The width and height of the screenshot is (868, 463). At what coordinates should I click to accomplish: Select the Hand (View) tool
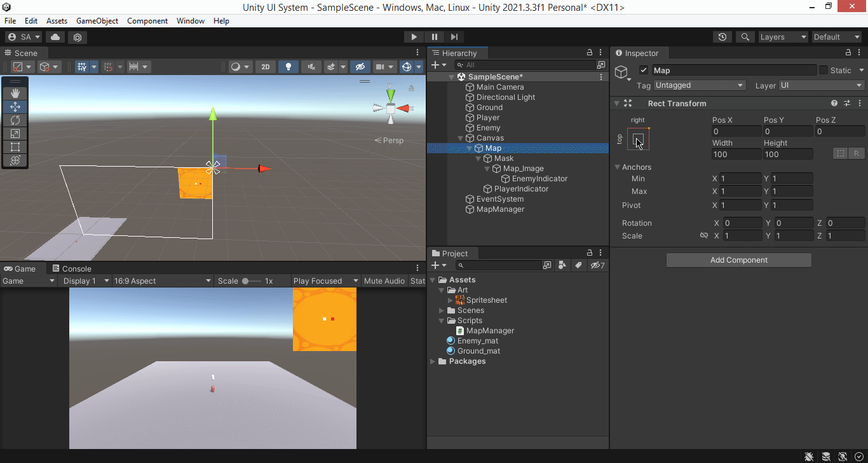click(14, 93)
